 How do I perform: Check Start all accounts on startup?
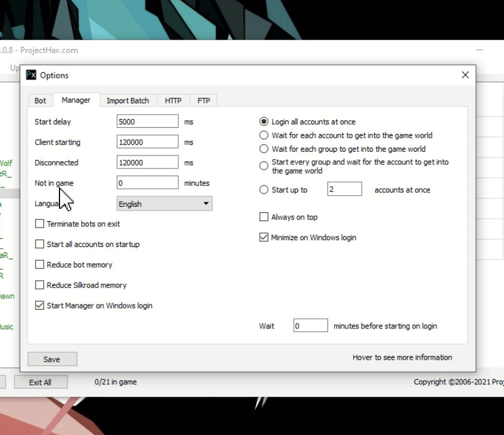[40, 244]
